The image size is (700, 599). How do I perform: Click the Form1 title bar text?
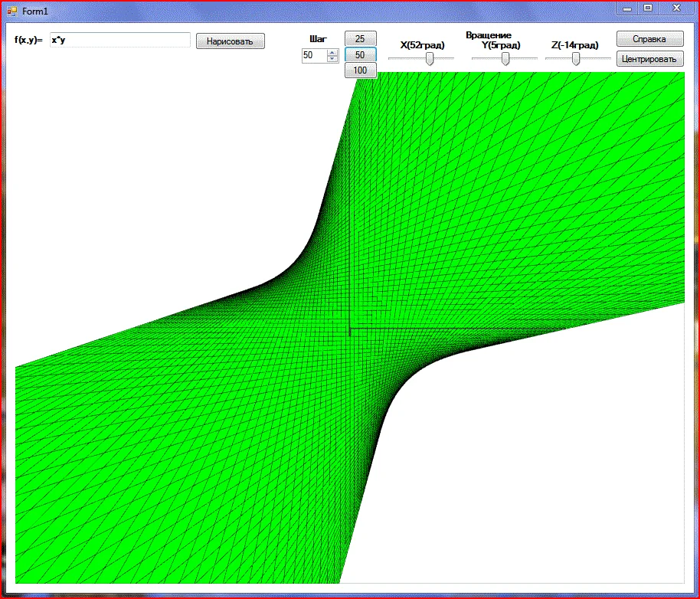pyautogui.click(x=35, y=11)
